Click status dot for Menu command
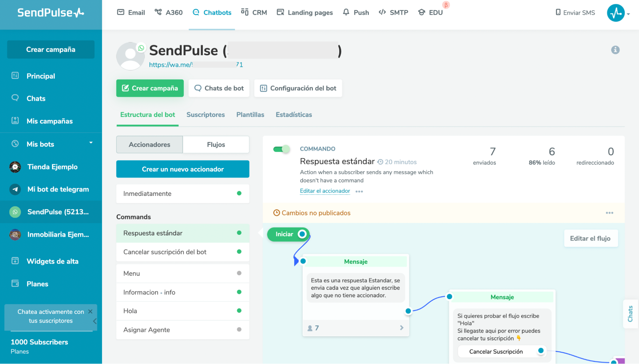 point(239,273)
